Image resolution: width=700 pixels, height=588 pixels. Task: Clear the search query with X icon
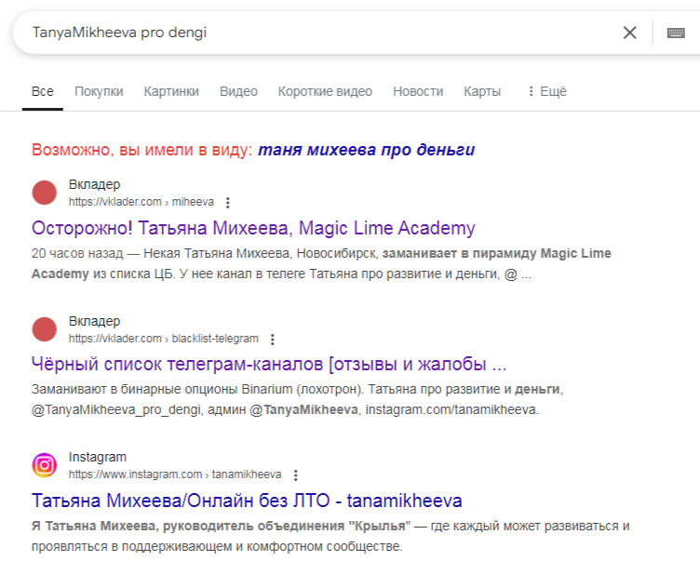(629, 33)
